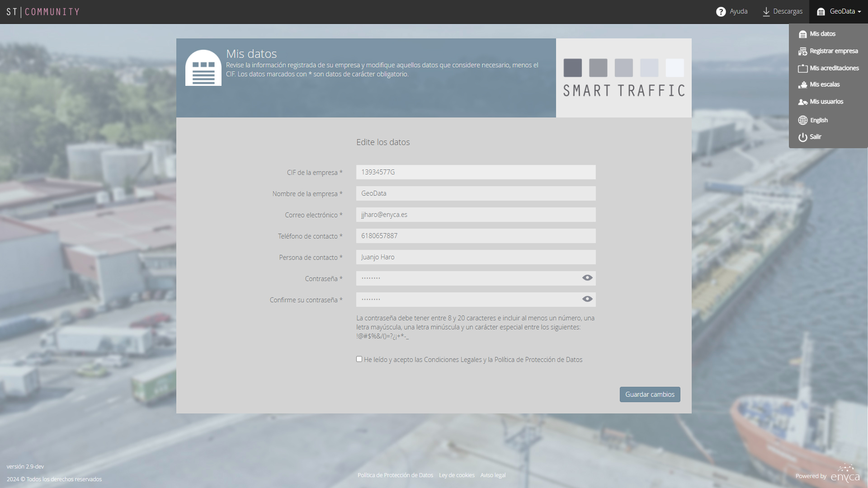The width and height of the screenshot is (868, 488).
Task: Open the Ley de cookies link
Action: [457, 475]
